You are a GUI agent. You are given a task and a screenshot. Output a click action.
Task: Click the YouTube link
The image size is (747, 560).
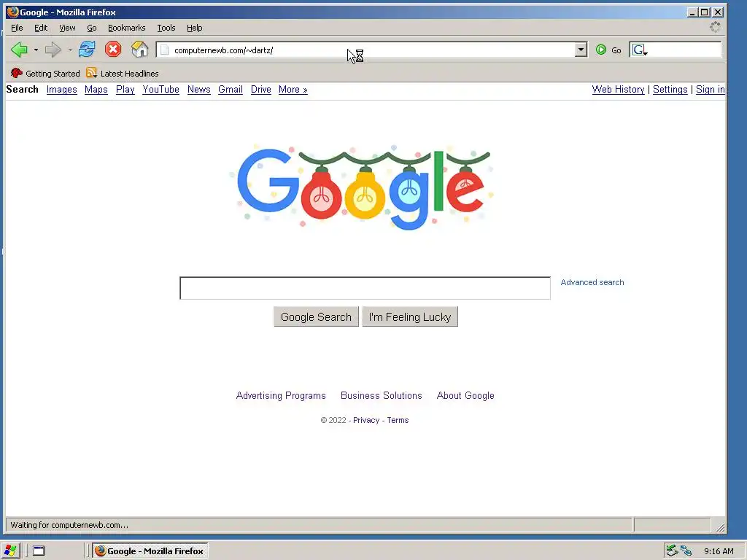(161, 90)
